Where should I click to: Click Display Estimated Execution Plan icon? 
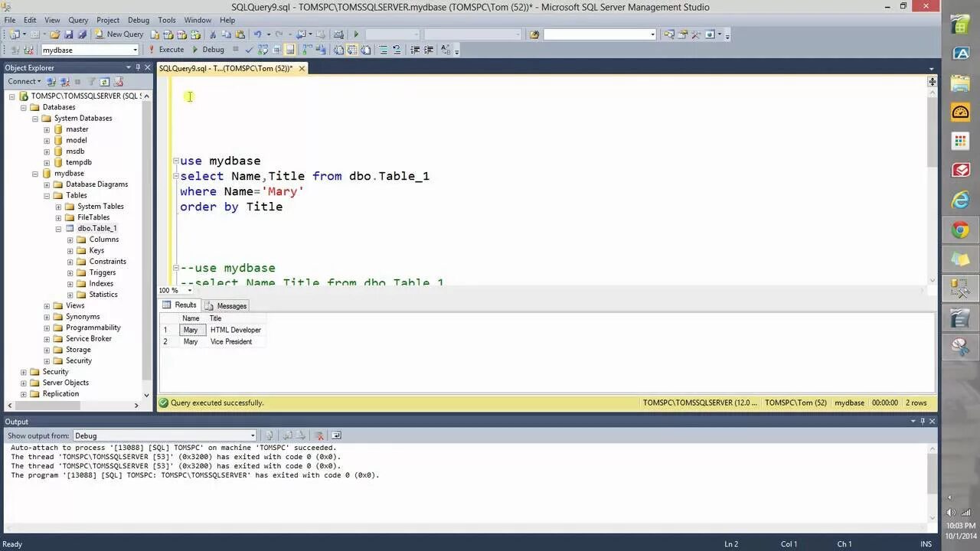point(263,50)
